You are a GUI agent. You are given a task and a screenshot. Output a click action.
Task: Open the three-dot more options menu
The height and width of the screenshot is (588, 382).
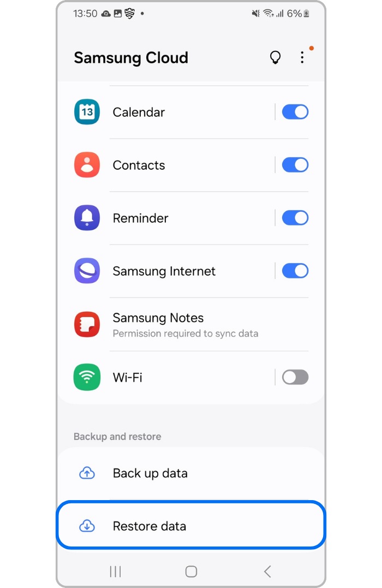302,57
